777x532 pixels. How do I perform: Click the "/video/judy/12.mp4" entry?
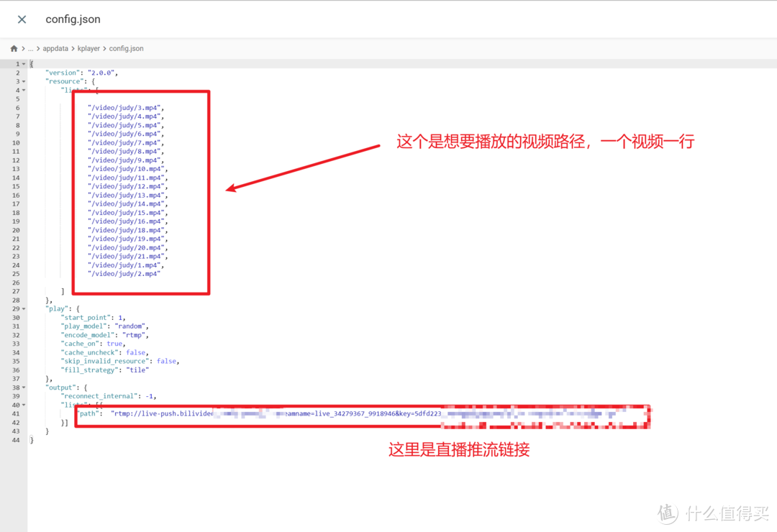[x=128, y=186]
